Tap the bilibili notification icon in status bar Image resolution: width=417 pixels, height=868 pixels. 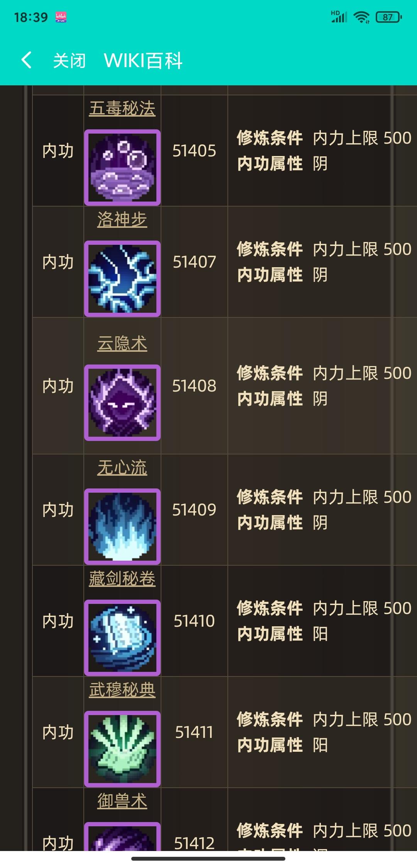61,17
